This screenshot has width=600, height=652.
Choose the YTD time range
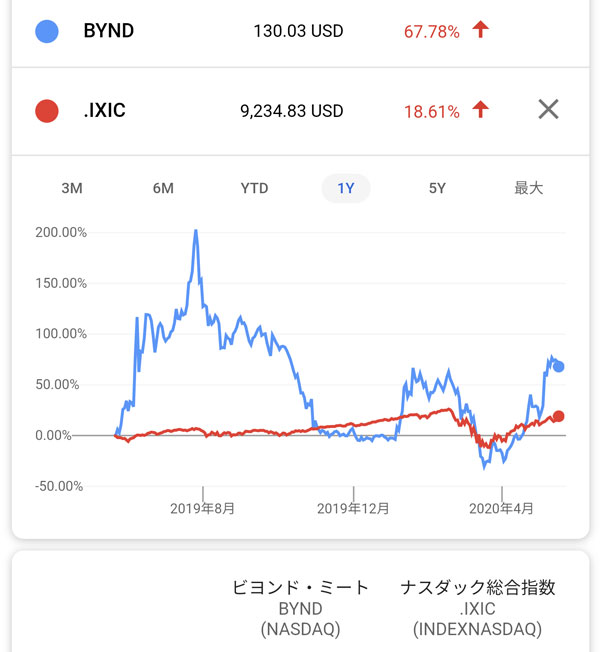[x=254, y=188]
